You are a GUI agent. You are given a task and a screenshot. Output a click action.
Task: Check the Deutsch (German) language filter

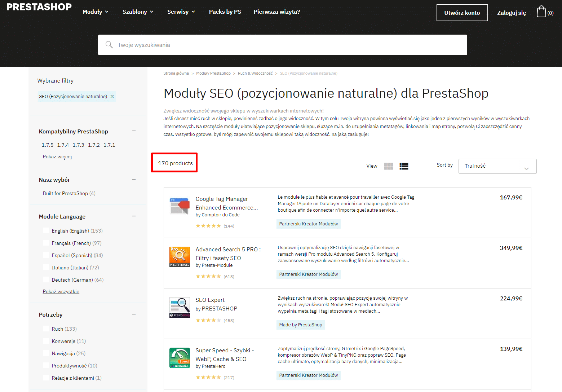point(46,279)
